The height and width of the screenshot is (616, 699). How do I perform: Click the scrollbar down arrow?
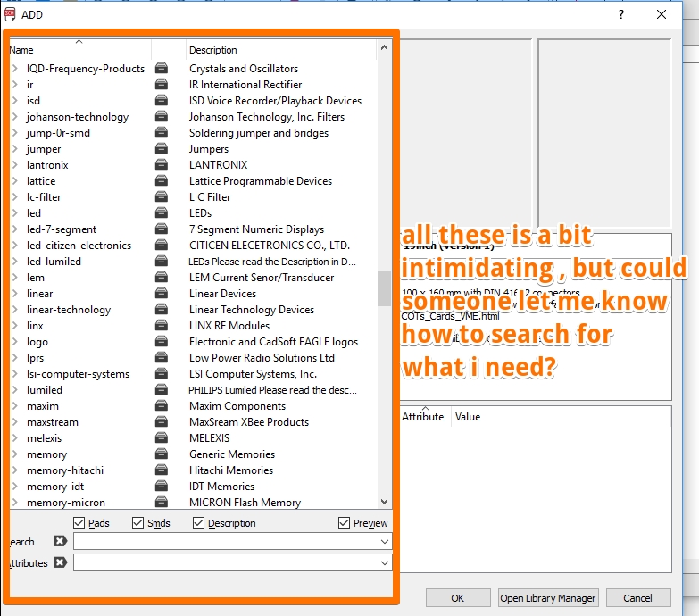click(384, 502)
